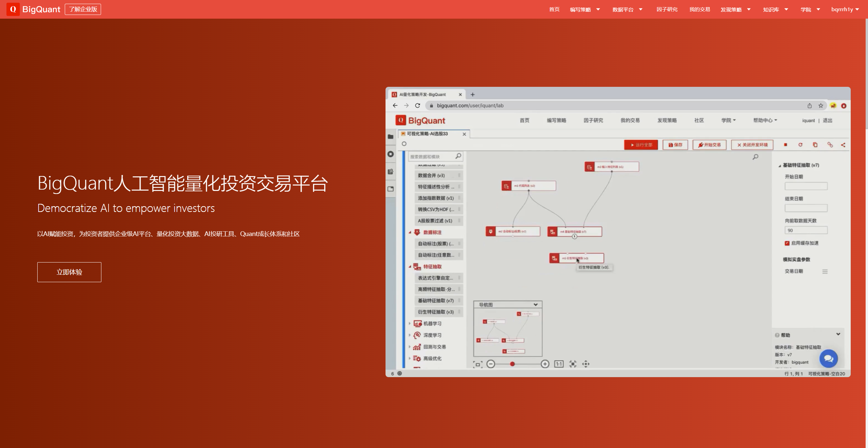Collapse the 导航图 panel chevron

tap(535, 305)
